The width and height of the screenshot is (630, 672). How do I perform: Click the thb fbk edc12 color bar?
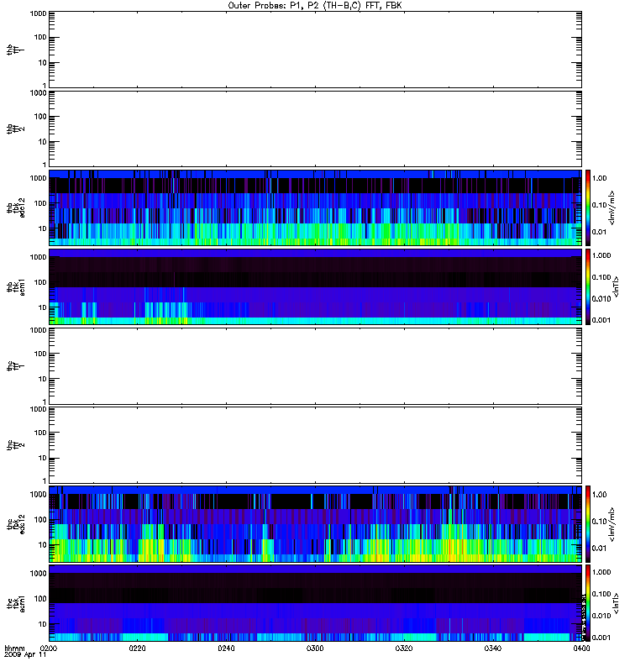click(588, 207)
